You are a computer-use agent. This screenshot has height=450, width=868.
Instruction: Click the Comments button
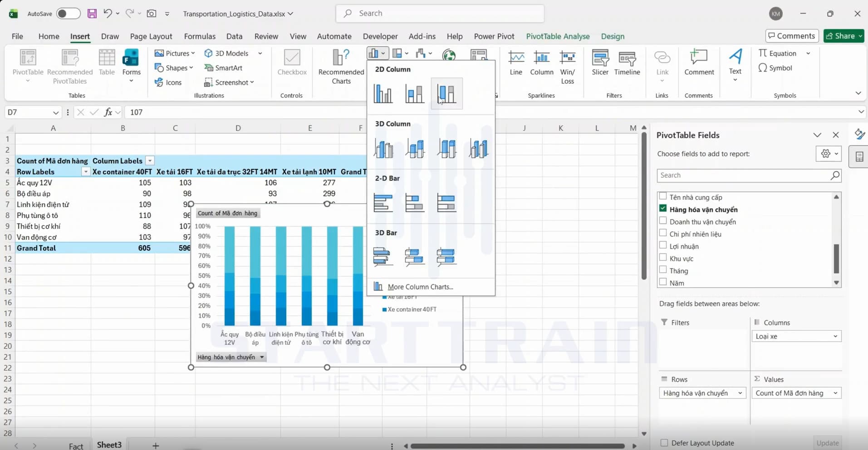tap(792, 36)
